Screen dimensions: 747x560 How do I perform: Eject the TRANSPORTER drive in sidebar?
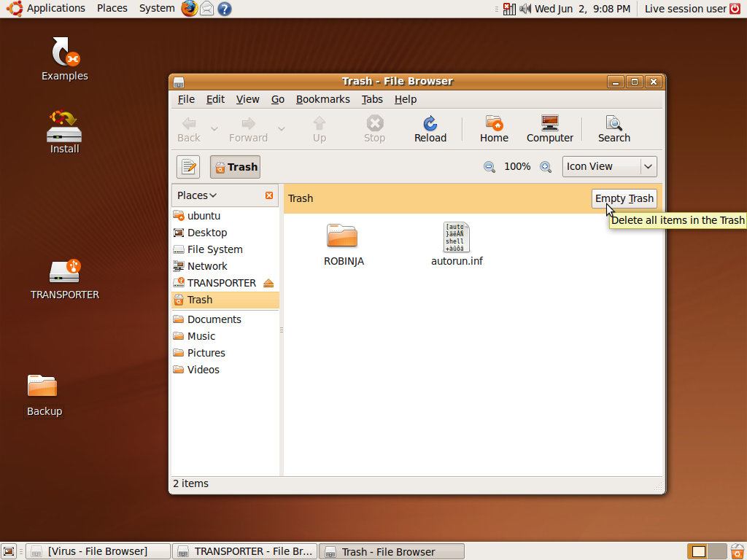268,283
